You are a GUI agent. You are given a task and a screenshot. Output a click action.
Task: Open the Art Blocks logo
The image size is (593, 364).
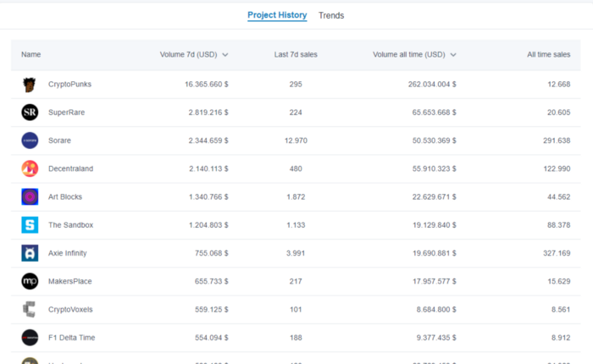click(x=30, y=197)
